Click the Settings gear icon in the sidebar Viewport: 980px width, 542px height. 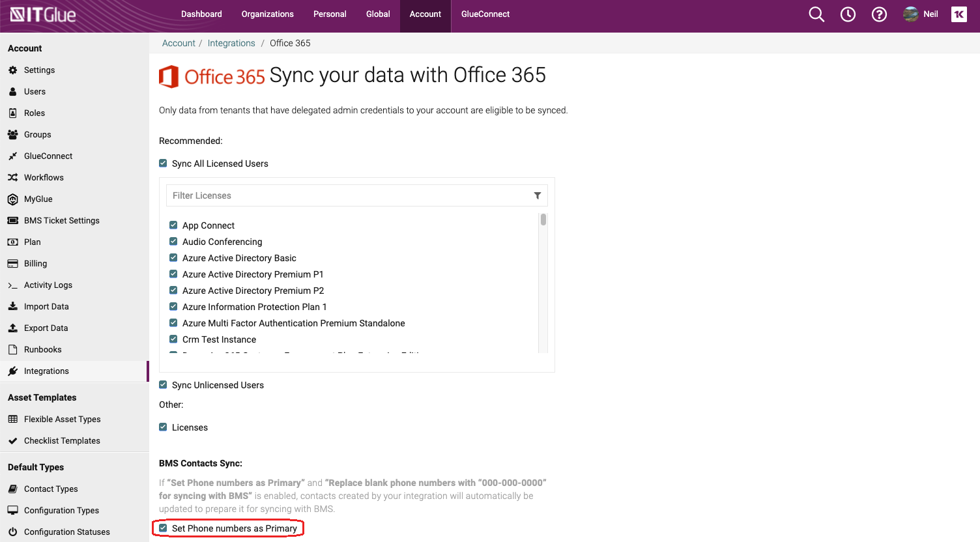(12, 70)
